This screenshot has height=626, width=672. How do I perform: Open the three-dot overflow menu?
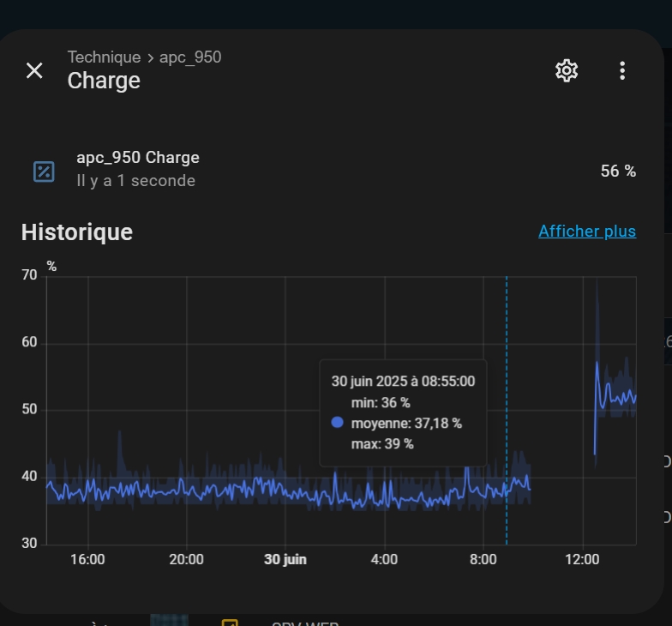point(622,70)
